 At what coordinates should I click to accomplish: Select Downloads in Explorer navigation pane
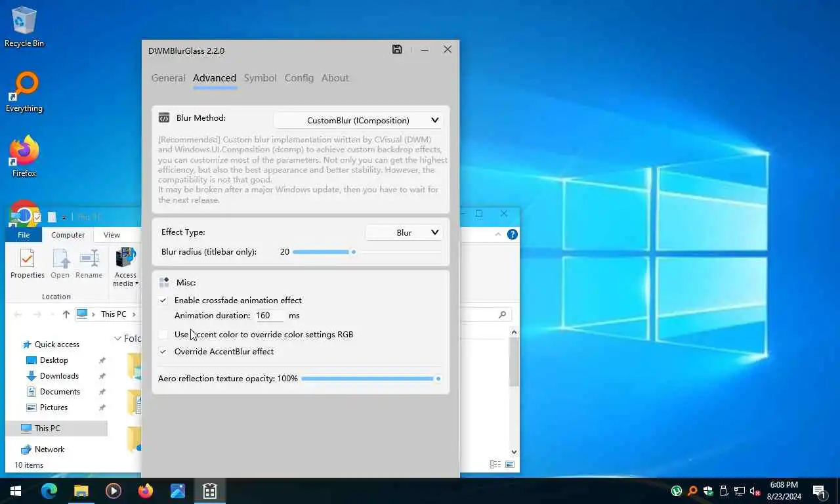(x=52, y=376)
